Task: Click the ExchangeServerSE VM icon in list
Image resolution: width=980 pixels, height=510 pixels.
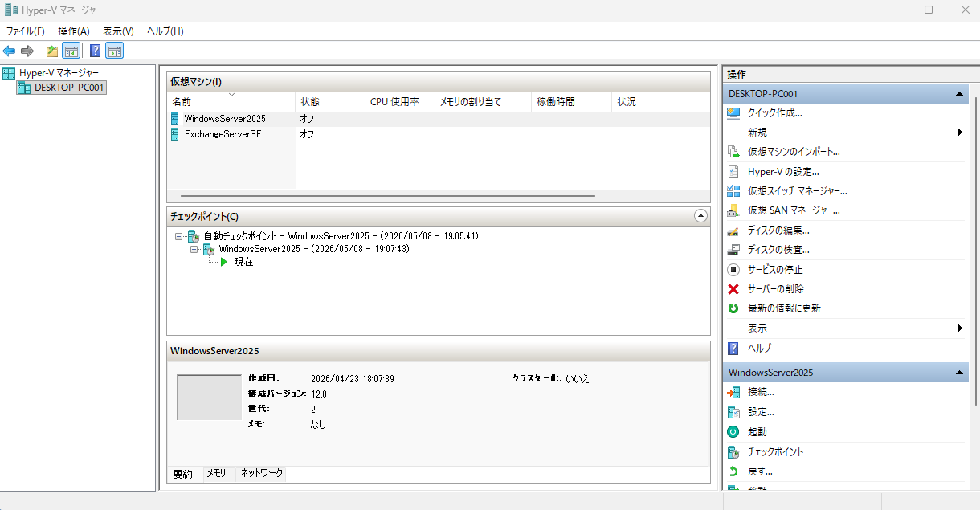Action: tap(175, 134)
